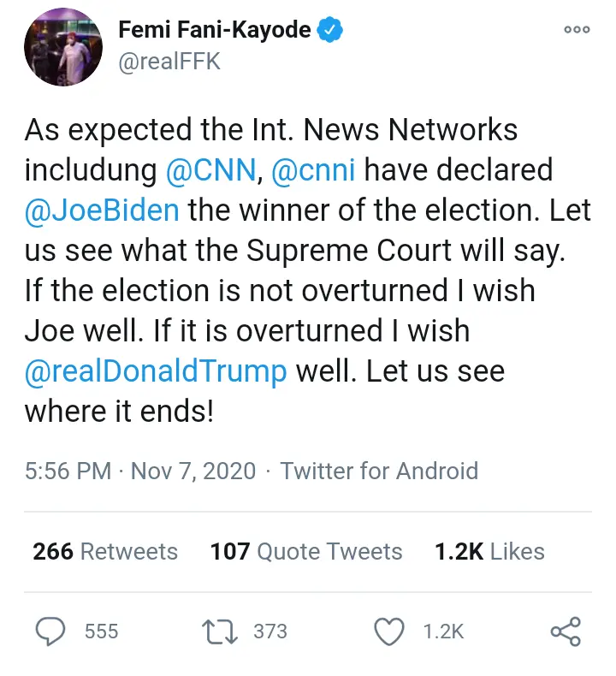Open the @realDonaldTrump mention link
This screenshot has width=616, height=676.
point(156,371)
